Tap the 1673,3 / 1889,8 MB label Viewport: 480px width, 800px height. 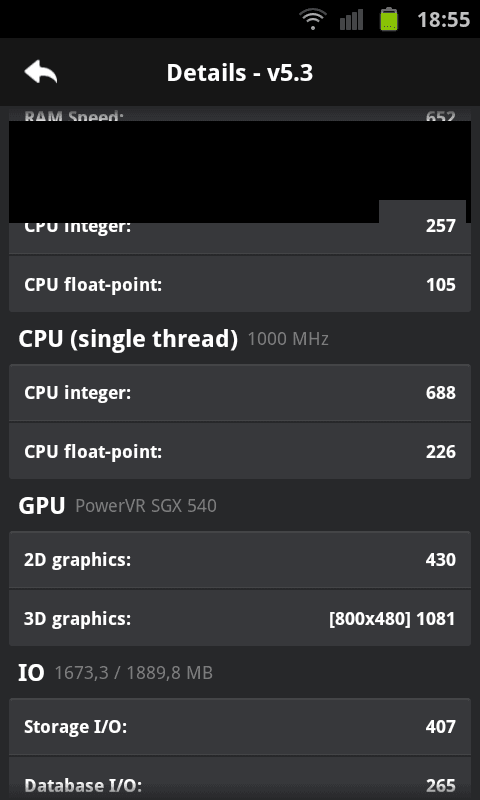pos(134,673)
